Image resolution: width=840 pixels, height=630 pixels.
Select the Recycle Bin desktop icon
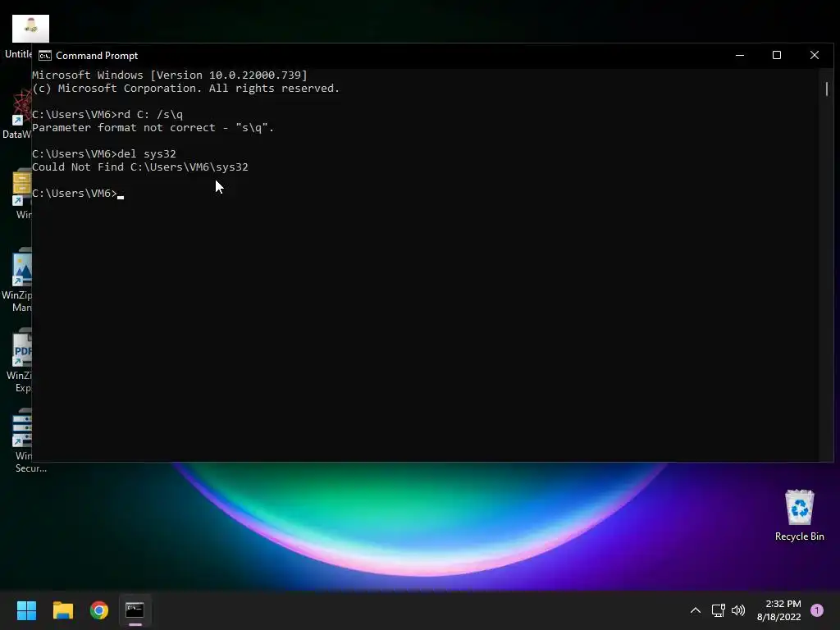click(799, 515)
